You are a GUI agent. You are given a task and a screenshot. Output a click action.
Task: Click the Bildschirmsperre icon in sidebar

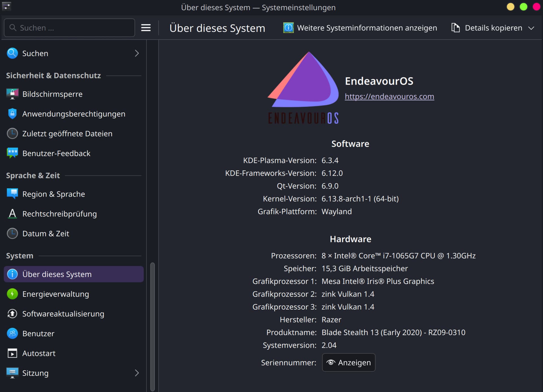tap(12, 94)
